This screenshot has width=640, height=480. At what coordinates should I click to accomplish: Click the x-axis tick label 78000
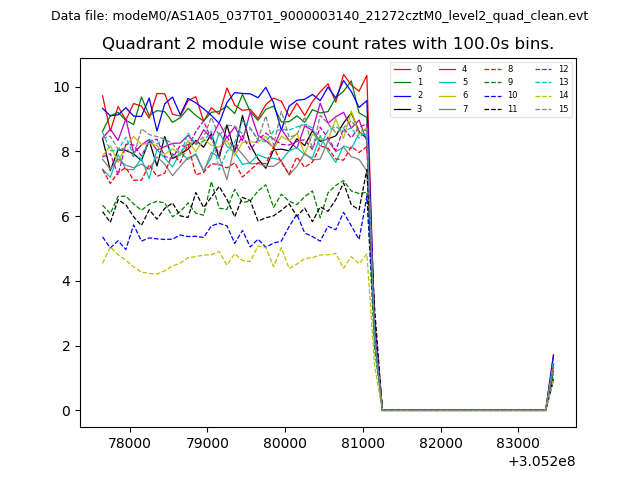(x=129, y=441)
